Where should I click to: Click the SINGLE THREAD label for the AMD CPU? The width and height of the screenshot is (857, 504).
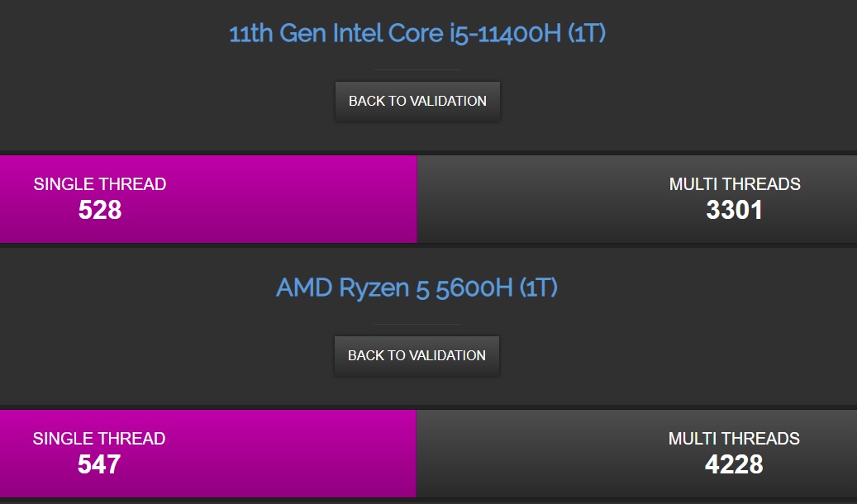pyautogui.click(x=98, y=439)
